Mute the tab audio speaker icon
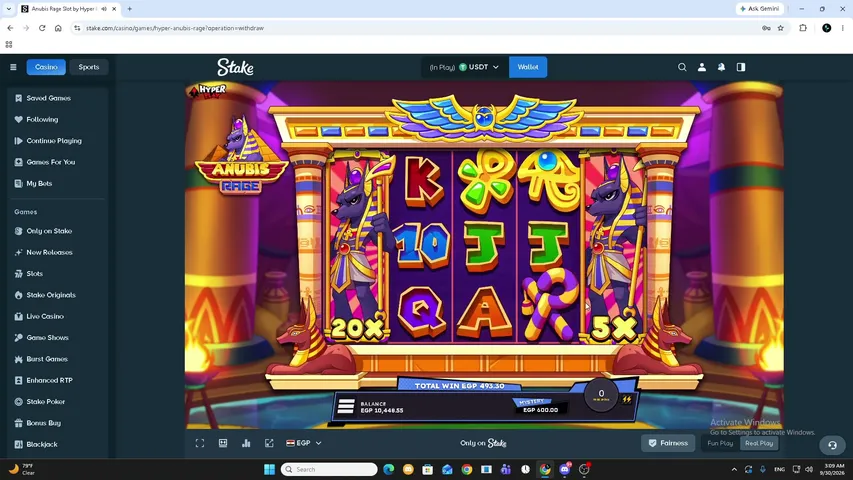The height and width of the screenshot is (480, 853). click(x=104, y=9)
